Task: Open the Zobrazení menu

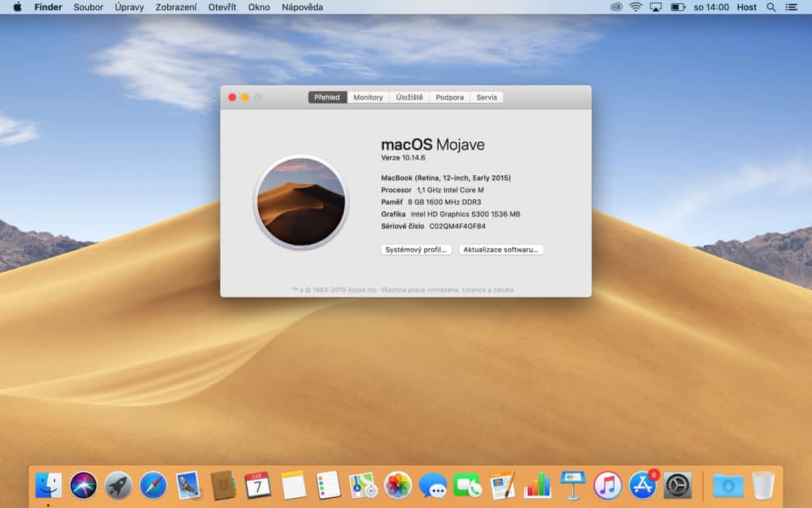Action: point(176,7)
